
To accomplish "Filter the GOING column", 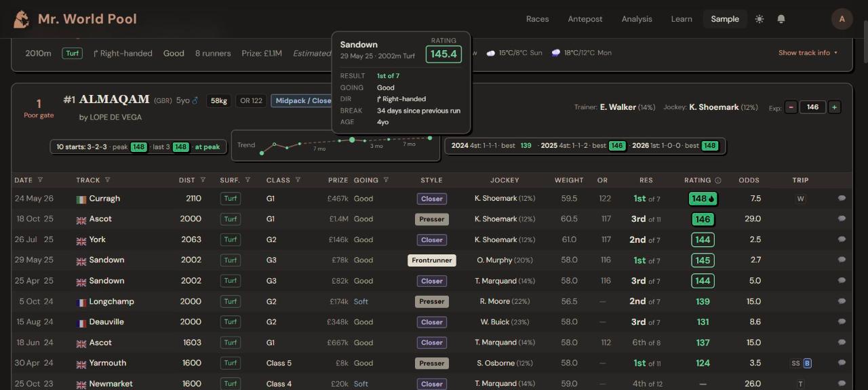I will pos(386,180).
